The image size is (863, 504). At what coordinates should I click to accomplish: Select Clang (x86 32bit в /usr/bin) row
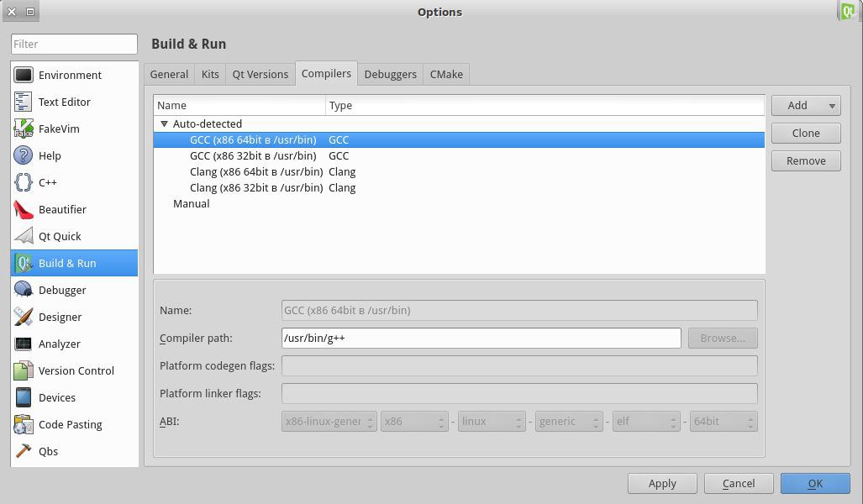coord(459,187)
